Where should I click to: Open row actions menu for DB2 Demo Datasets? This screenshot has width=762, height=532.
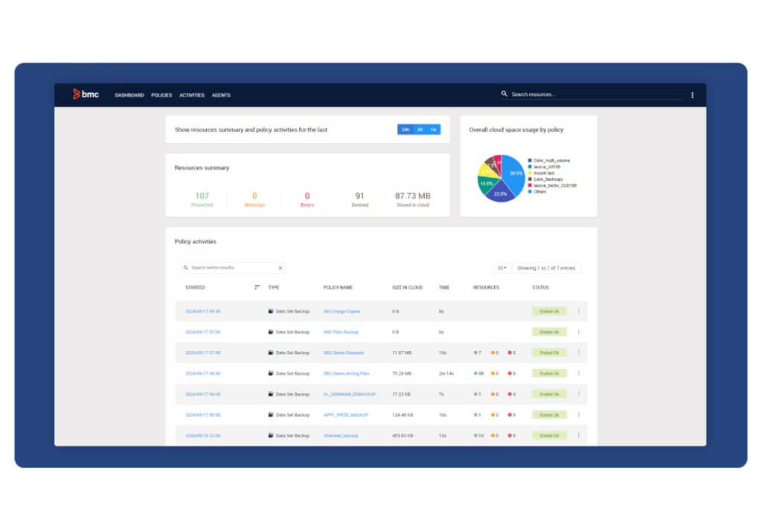[578, 353]
